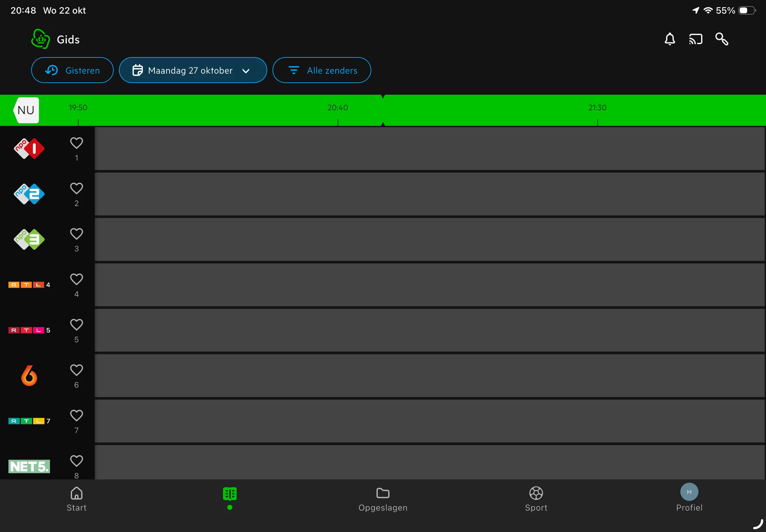This screenshot has width=766, height=532.
Task: Tap the Chromecast cast icon
Action: click(x=696, y=39)
